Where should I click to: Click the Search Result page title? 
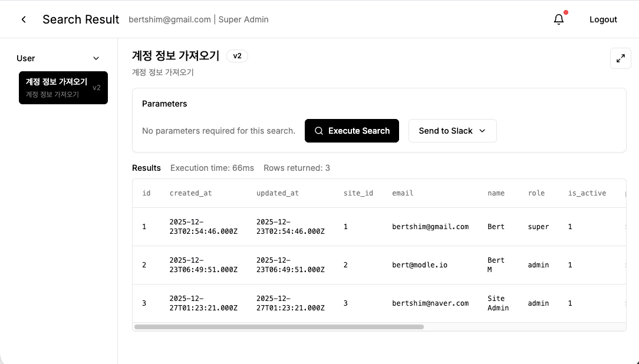(81, 19)
